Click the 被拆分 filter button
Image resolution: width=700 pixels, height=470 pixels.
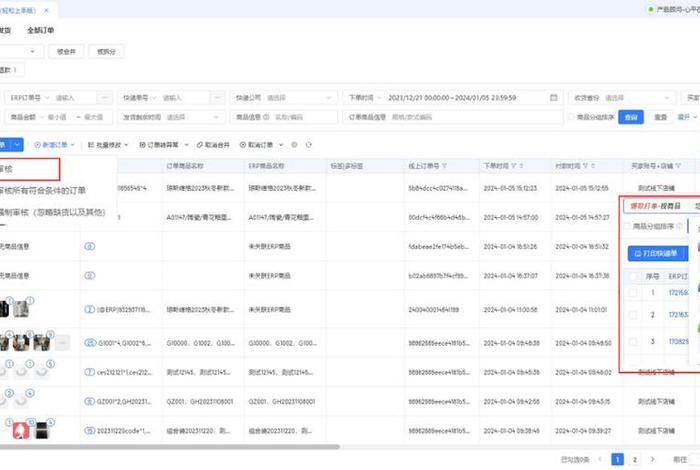[106, 51]
